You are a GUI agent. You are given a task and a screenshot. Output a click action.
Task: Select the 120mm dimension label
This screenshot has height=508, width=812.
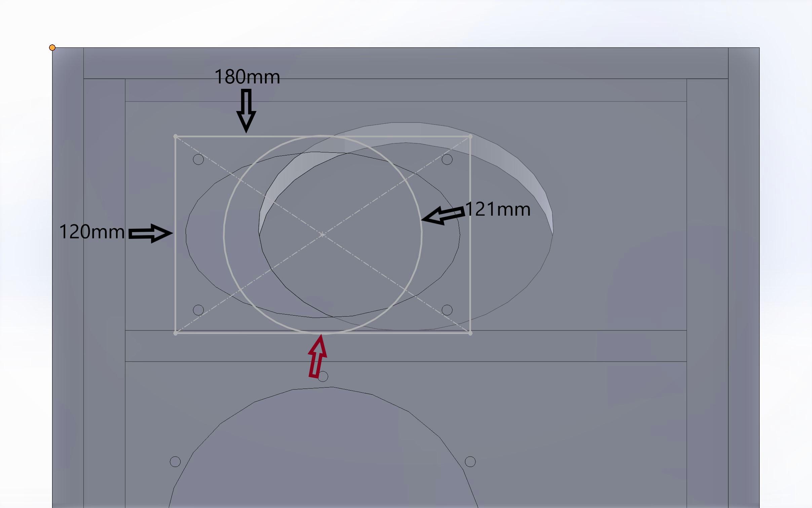point(92,232)
